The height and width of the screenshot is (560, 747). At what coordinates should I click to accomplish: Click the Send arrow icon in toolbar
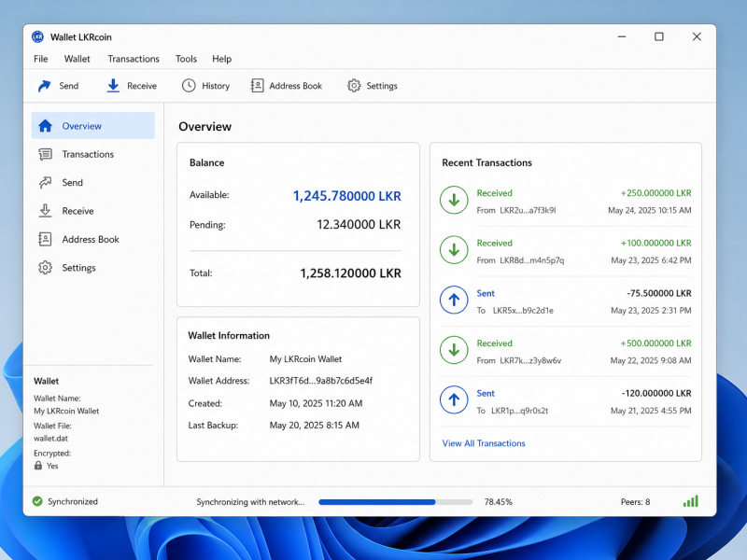click(x=44, y=86)
